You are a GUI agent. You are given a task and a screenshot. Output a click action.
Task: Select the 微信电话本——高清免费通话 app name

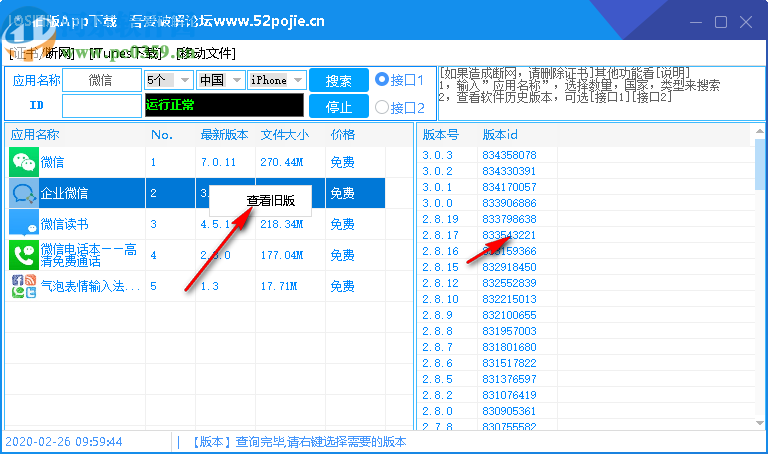89,255
